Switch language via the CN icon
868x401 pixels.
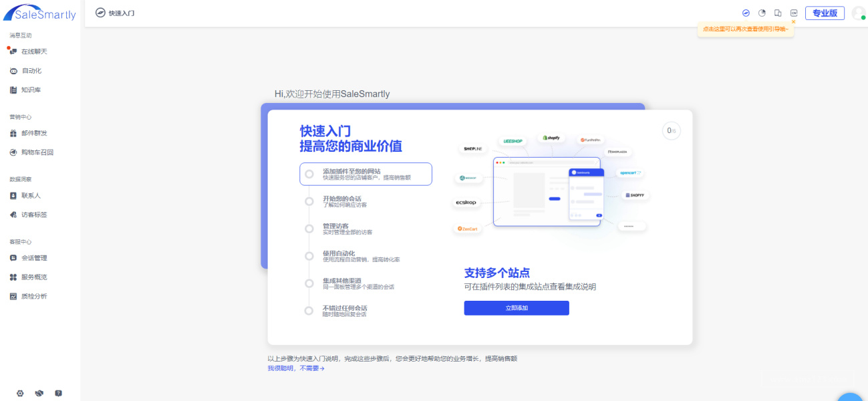794,13
